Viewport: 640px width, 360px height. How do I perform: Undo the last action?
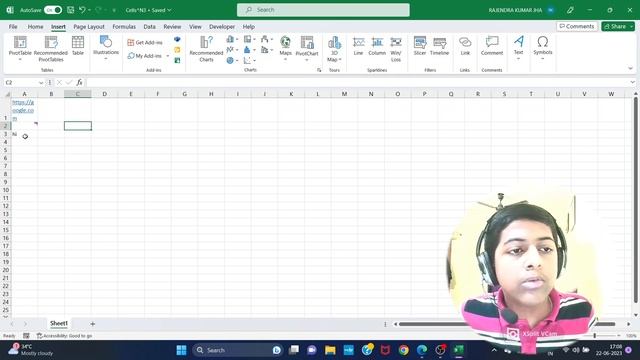(82, 10)
